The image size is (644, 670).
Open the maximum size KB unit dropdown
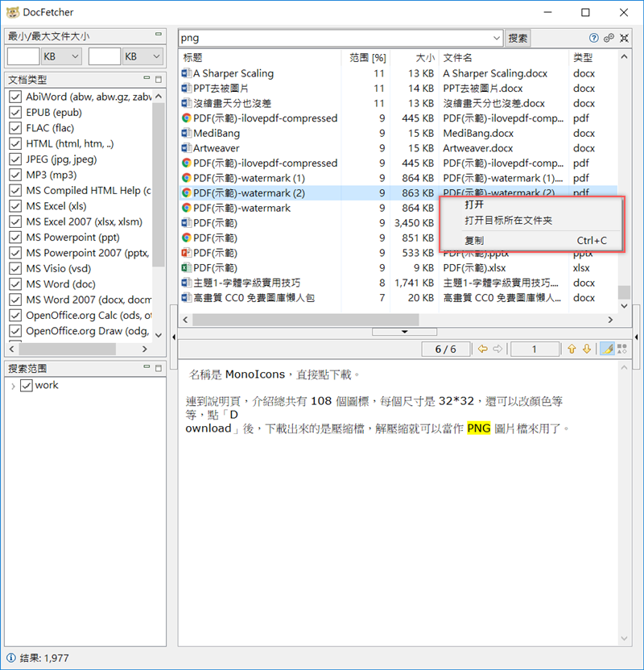pyautogui.click(x=142, y=56)
